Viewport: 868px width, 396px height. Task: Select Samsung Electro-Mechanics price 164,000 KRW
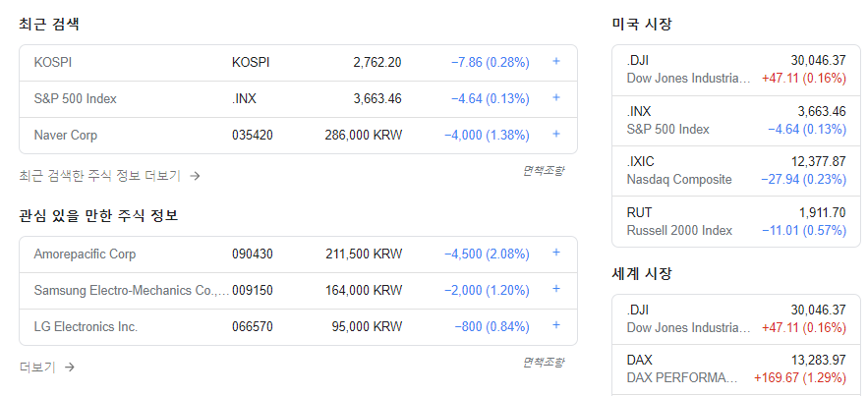click(x=364, y=290)
